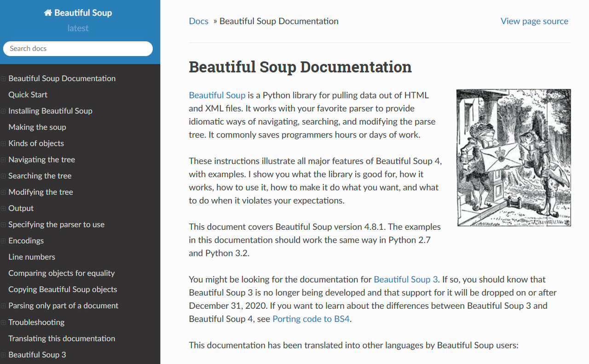Go to Line numbers section
Viewport: 589px width, 364px height.
pyautogui.click(x=31, y=257)
